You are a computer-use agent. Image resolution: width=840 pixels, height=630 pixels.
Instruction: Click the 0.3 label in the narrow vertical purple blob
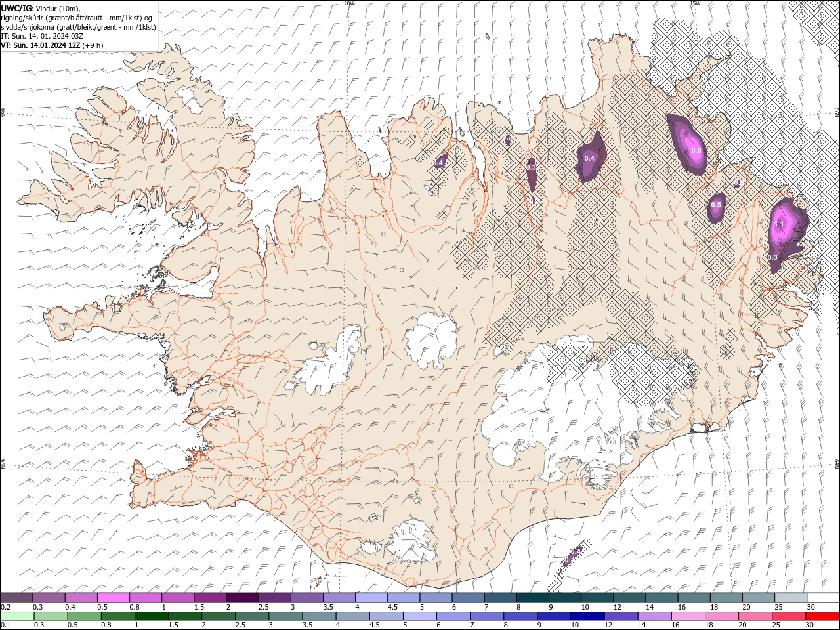point(532,168)
